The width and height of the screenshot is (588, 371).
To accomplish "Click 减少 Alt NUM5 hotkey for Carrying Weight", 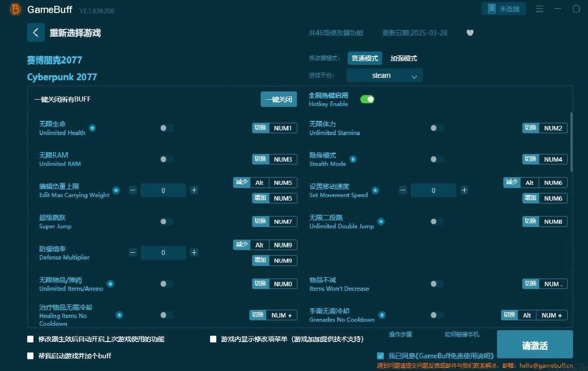I will 265,183.
